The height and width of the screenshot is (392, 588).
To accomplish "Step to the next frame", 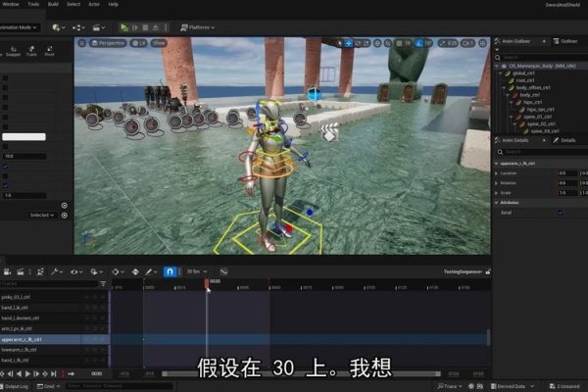I will [36, 373].
